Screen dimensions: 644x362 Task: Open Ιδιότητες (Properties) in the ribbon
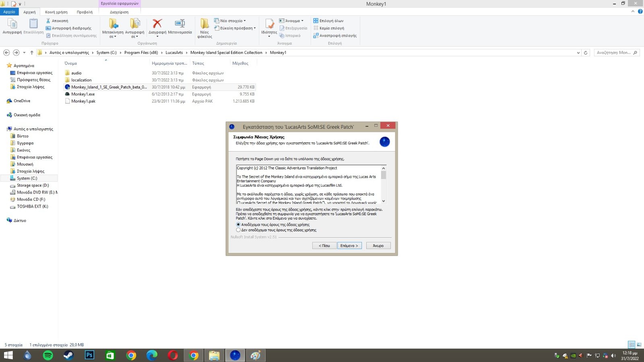point(269,27)
